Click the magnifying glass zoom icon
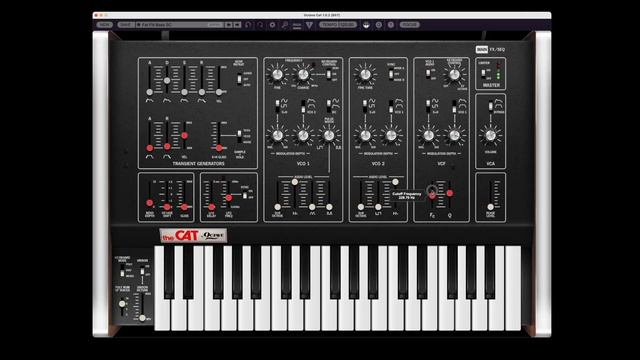 (284, 25)
